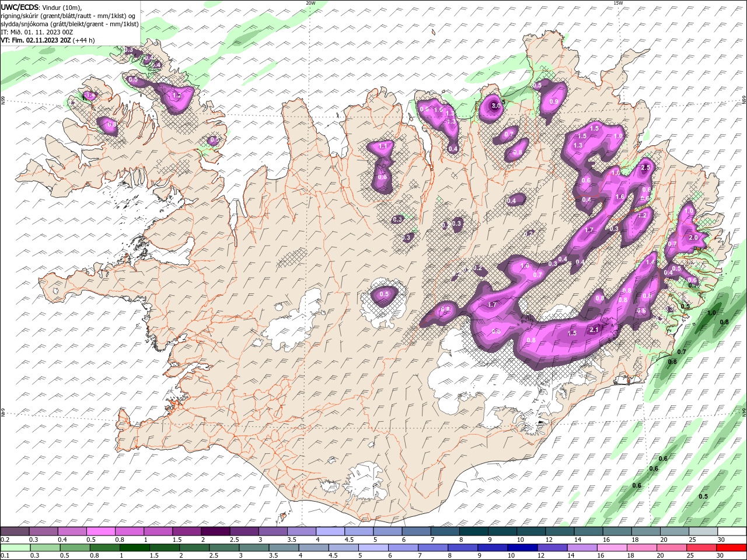Select the darkest green swatch between 1 and 1.5
Screen dimensions: 747x560
click(x=134, y=548)
